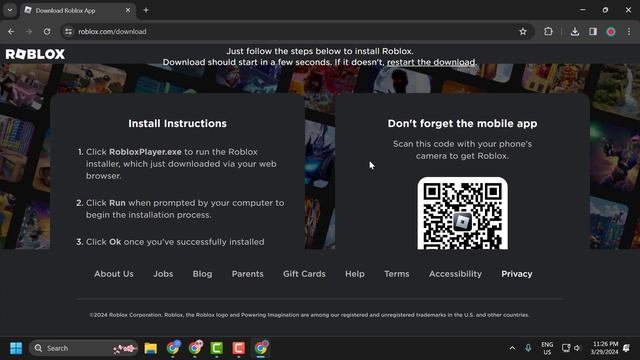Open the Windows Start menu
The width and height of the screenshot is (640, 360).
pos(16,348)
